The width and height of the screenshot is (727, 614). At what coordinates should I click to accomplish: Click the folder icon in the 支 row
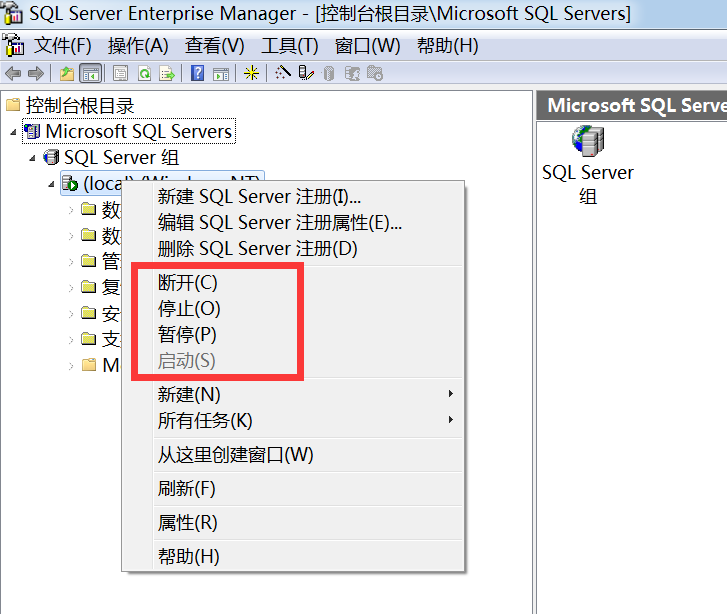88,339
